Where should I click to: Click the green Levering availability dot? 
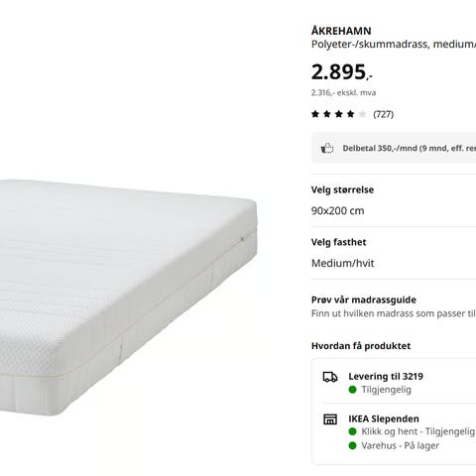click(352, 390)
